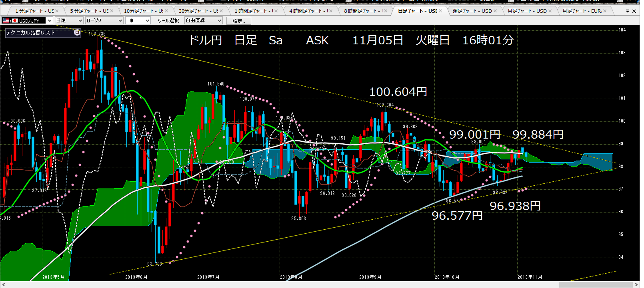Viewport: 644px width, 288px height.
Task: Click the 96.577円 price annotation
Action: (x=457, y=216)
